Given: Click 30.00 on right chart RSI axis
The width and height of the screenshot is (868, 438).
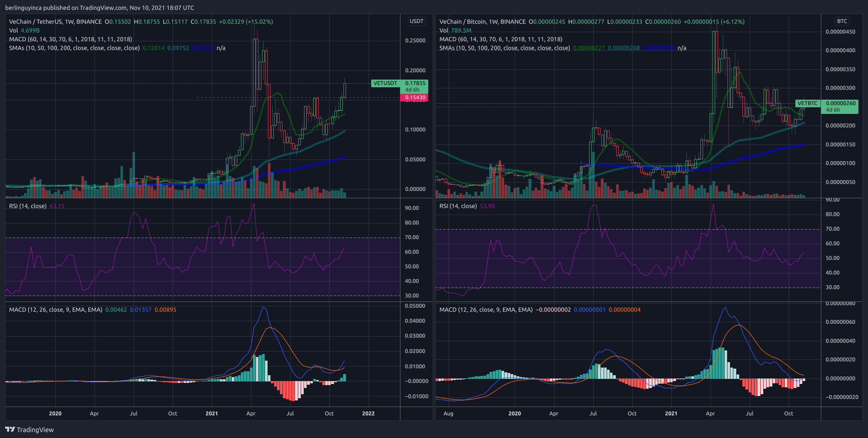Looking at the screenshot, I should [x=833, y=287].
